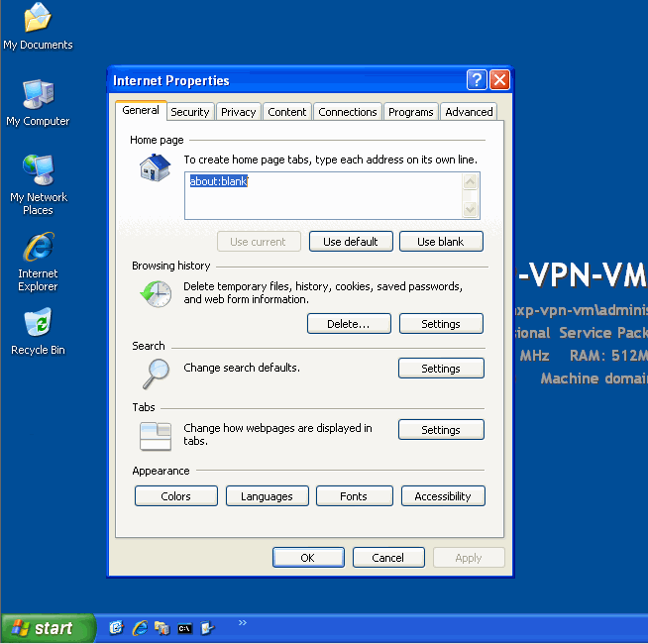The height and width of the screenshot is (644, 648).
Task: Open the Connections tab
Action: click(348, 112)
